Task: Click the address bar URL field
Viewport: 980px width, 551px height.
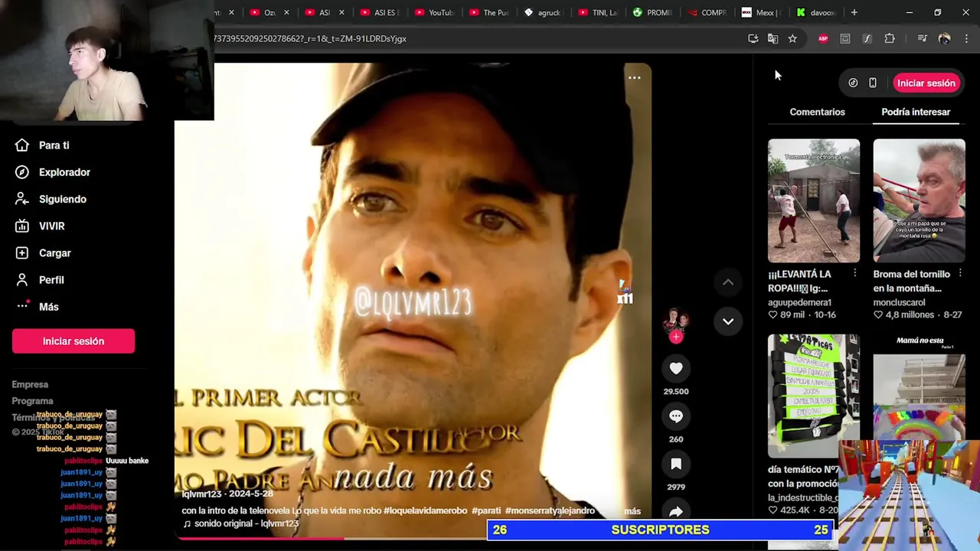Action: tap(475, 38)
